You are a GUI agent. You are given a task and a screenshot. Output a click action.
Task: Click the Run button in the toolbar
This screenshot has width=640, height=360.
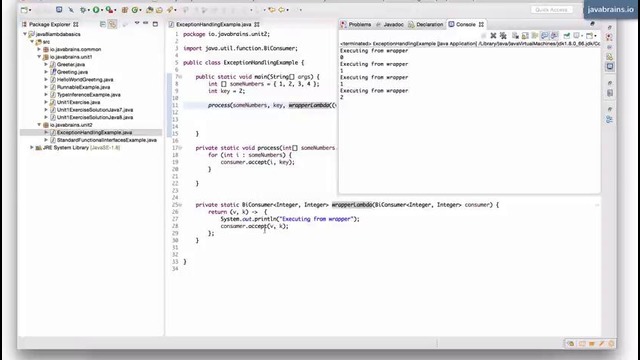point(96,10)
